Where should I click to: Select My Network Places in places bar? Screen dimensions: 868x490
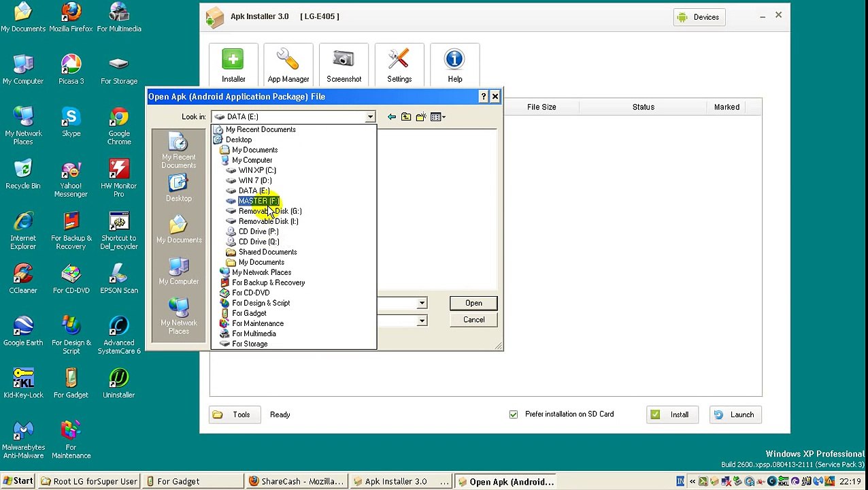point(178,316)
